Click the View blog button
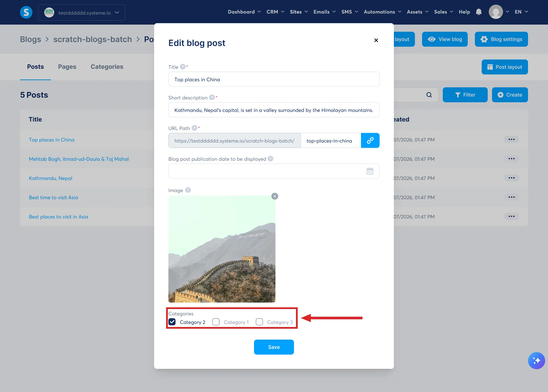Image resolution: width=548 pixels, height=392 pixels. pos(445,39)
